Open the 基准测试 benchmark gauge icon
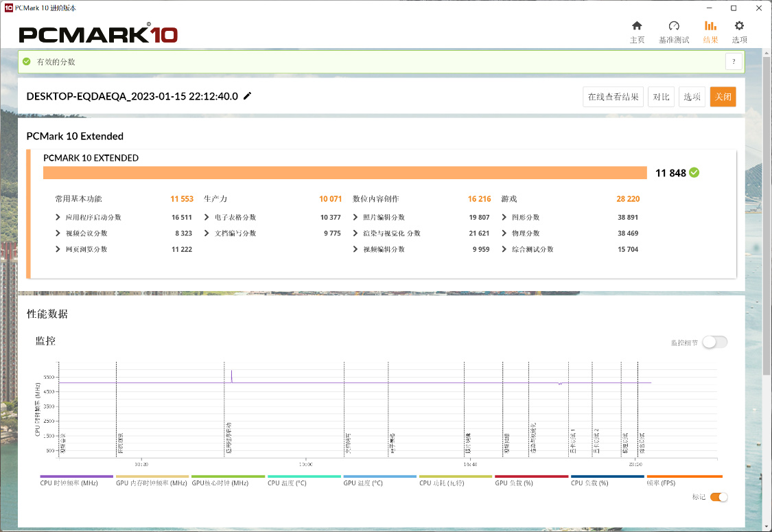 [x=674, y=25]
